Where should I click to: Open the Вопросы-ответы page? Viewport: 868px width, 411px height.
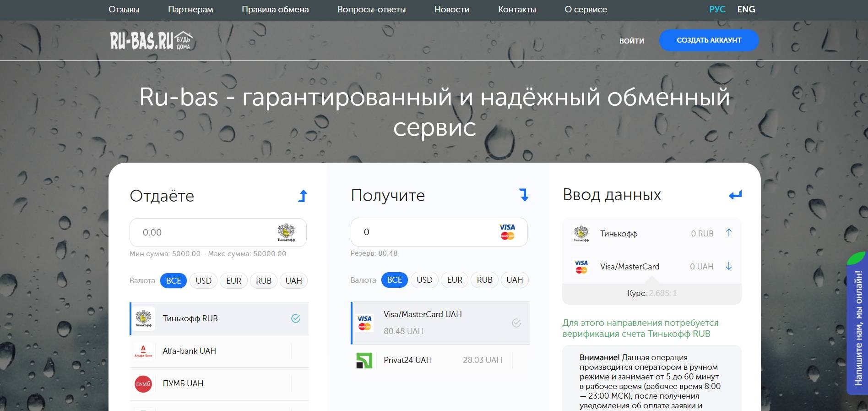pos(371,9)
